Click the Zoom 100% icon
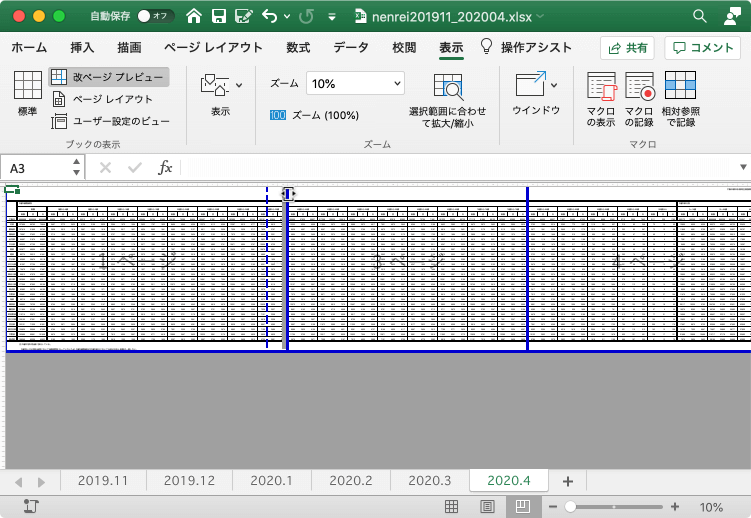 pos(278,115)
